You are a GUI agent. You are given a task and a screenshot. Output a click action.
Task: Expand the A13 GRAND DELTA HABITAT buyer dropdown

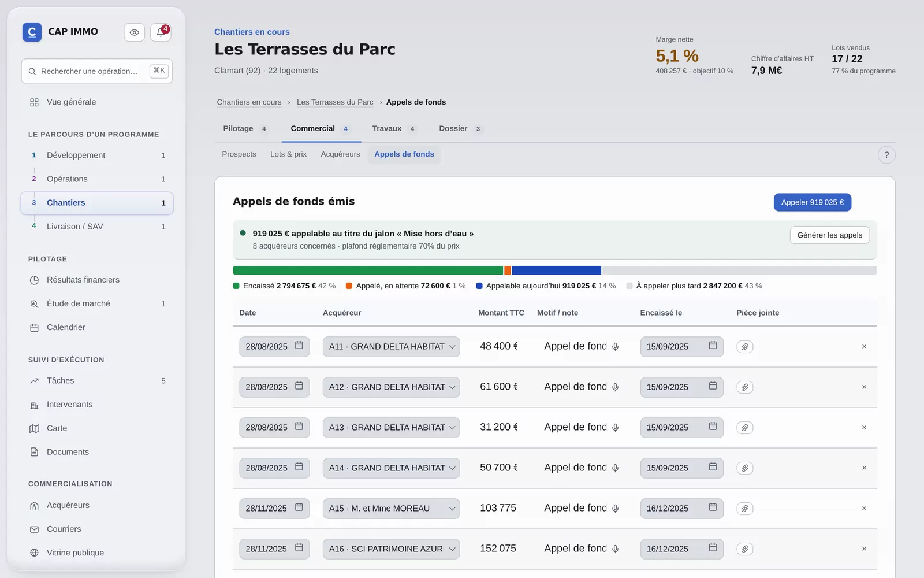coord(391,428)
